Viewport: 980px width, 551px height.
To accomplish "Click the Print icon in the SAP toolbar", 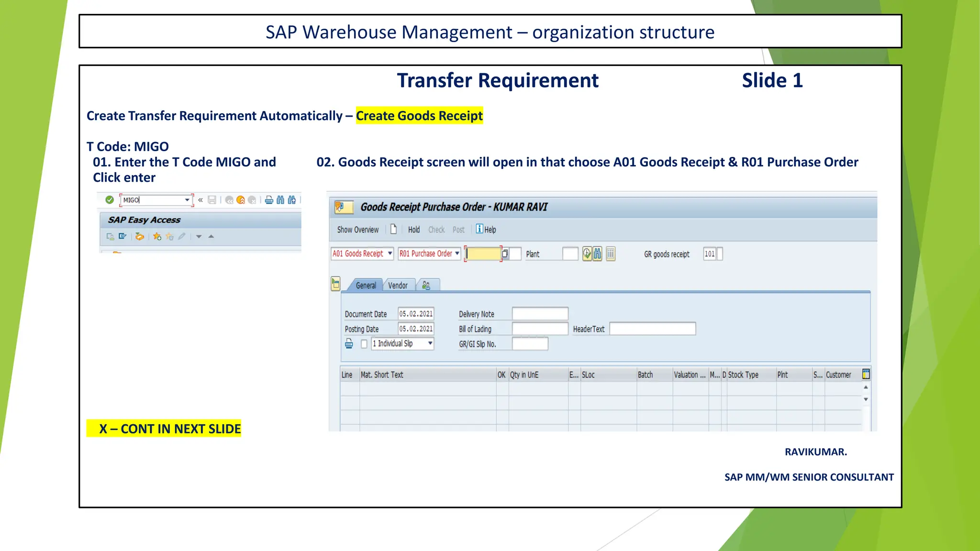I will click(x=269, y=200).
